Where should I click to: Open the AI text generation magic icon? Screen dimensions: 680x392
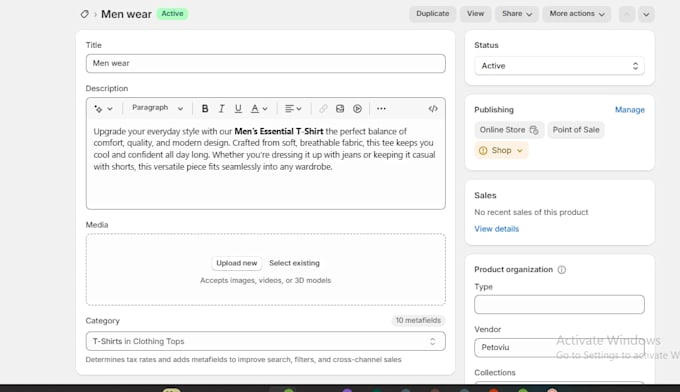pos(98,109)
